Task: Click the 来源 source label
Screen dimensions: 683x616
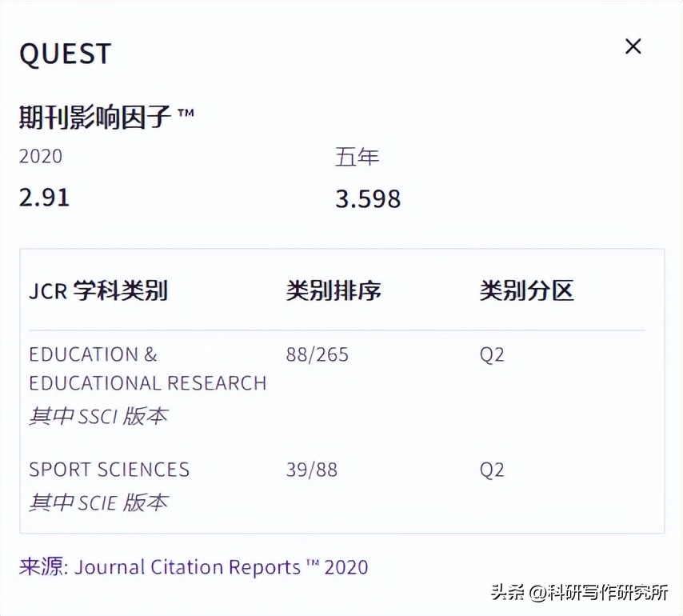Action: tap(44, 567)
